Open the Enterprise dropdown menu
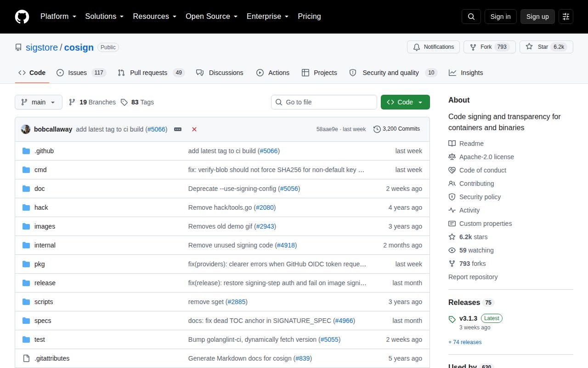Image resolution: width=588 pixels, height=368 pixels. point(267,17)
